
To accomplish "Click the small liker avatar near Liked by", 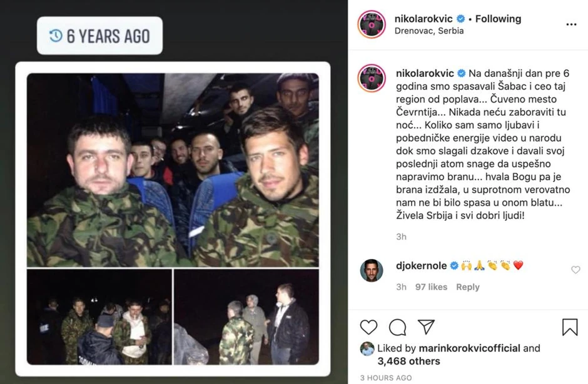I will pos(367,349).
